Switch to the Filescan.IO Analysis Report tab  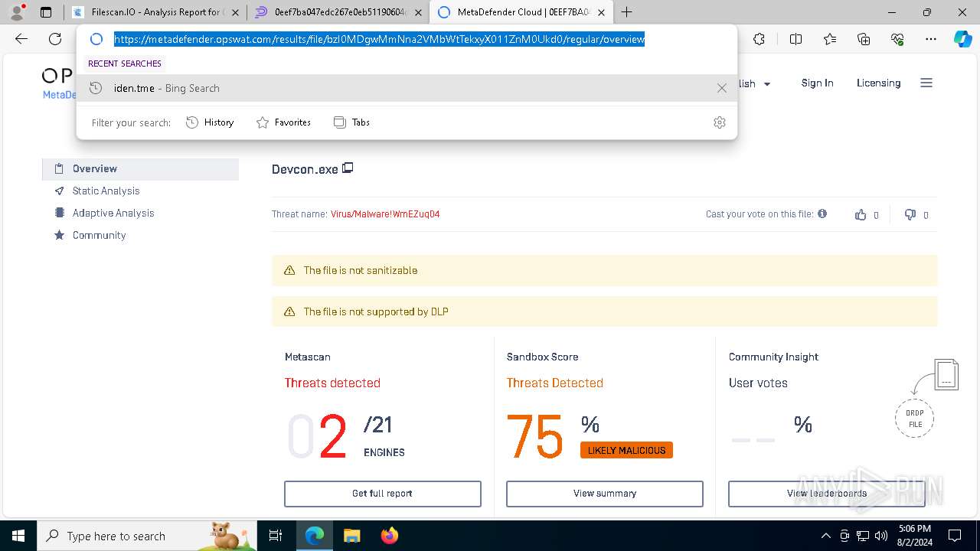coord(155,12)
